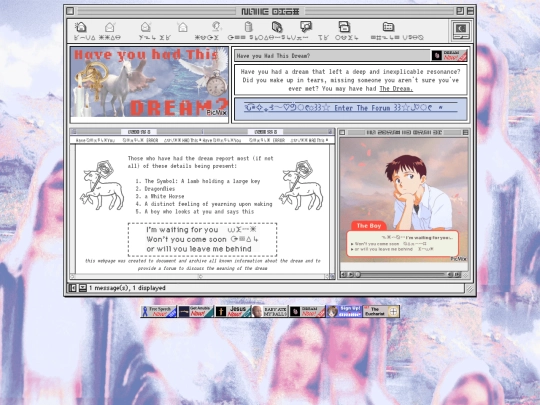Click the first toolbar icon, house with sparkle
540x405 pixels.
click(x=80, y=27)
